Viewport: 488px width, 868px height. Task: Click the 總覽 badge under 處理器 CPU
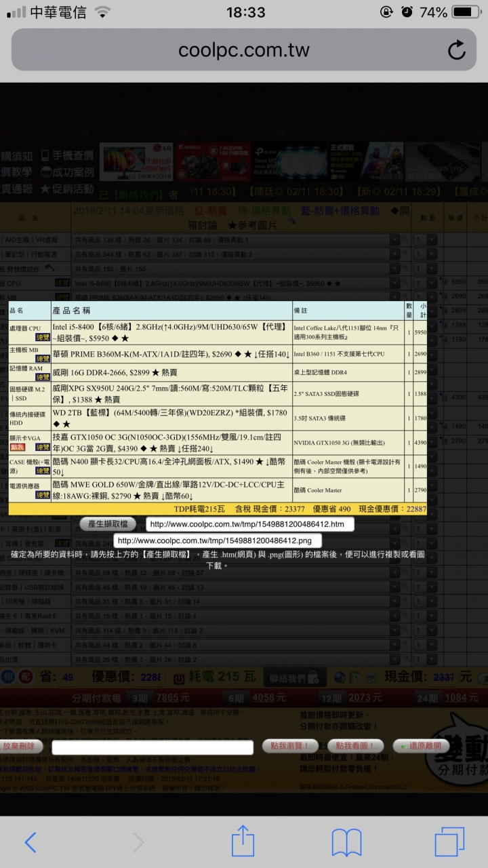coord(43,338)
